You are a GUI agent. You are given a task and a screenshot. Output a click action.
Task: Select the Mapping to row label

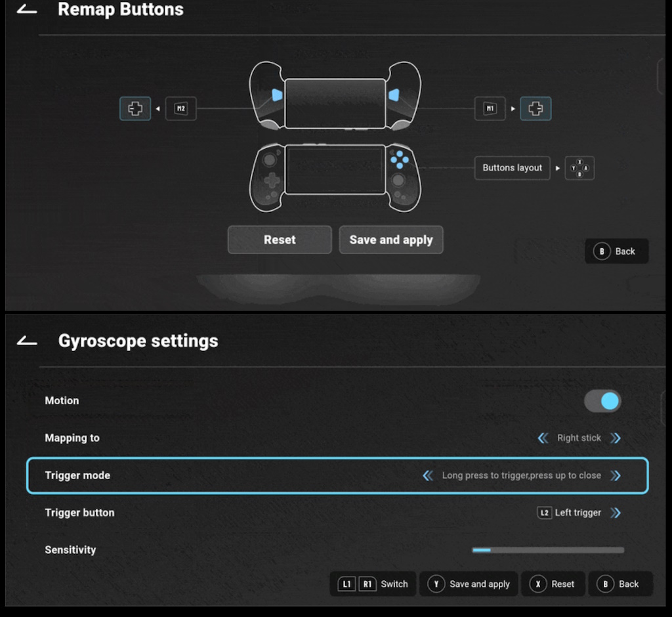click(72, 438)
